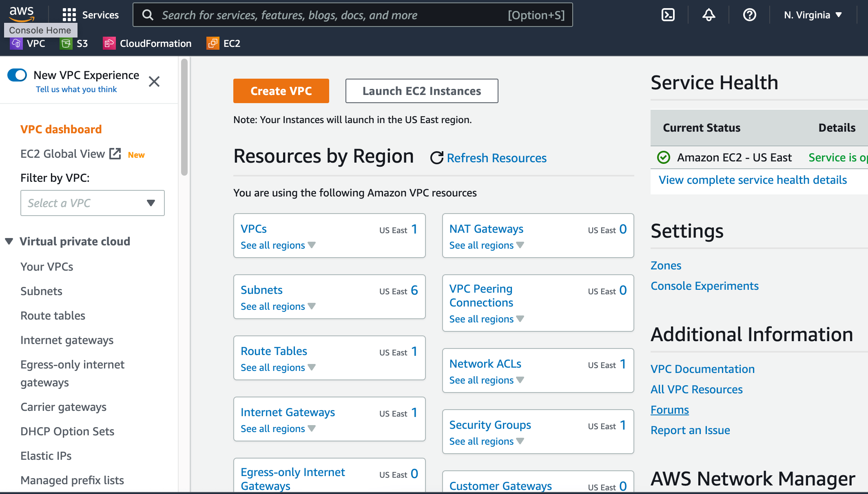Dismiss the New VPC Experience banner

(x=154, y=82)
